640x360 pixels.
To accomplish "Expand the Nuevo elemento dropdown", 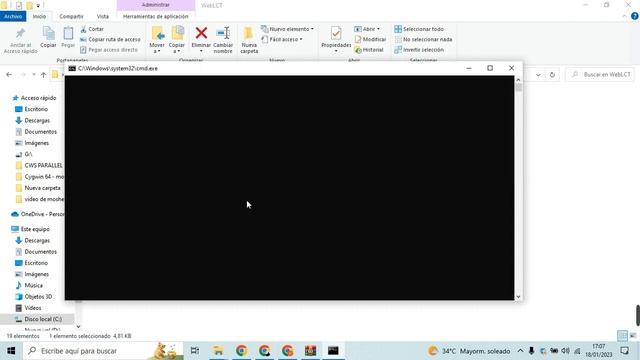I will coord(287,29).
